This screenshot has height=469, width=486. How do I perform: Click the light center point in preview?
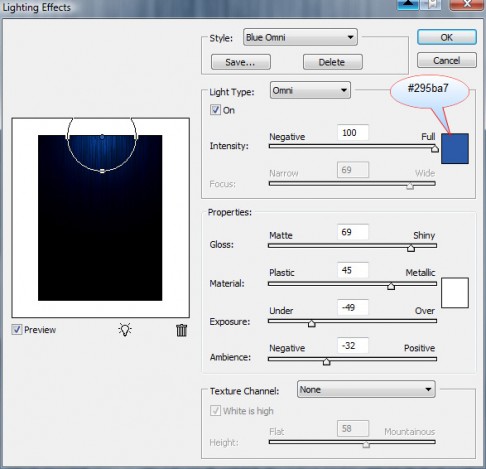click(102, 137)
